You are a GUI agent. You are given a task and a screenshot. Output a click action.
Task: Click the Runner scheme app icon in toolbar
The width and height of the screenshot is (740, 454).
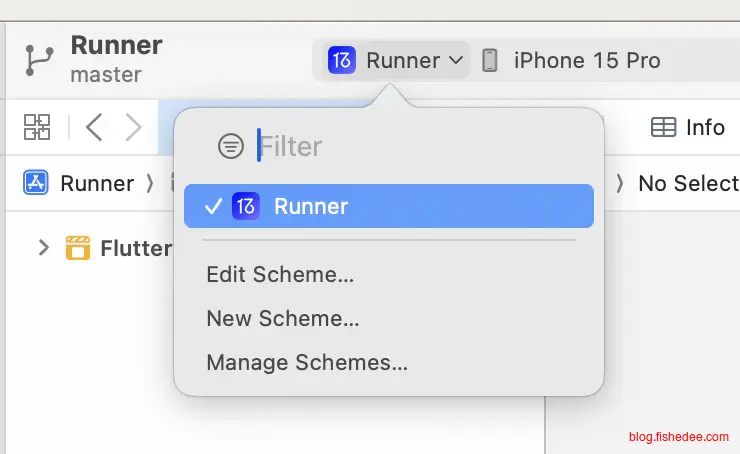point(342,60)
